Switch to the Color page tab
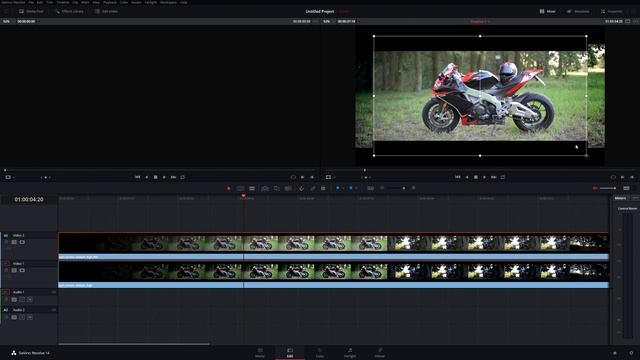The image size is (640, 360). pos(320,353)
